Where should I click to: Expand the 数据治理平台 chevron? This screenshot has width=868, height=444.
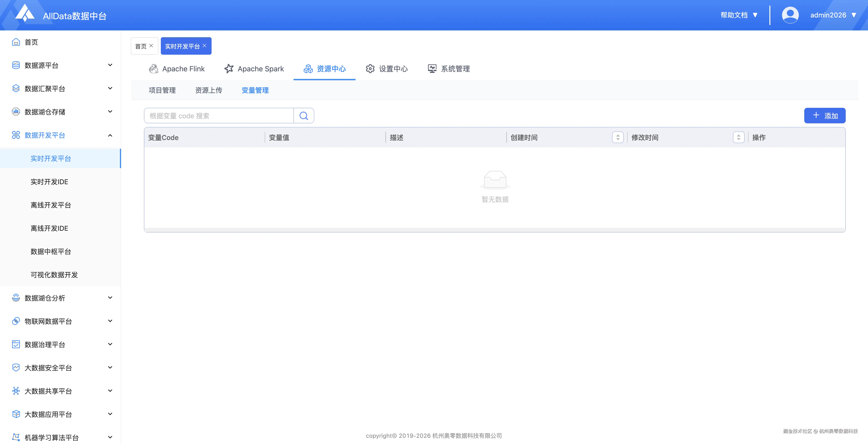tap(110, 344)
